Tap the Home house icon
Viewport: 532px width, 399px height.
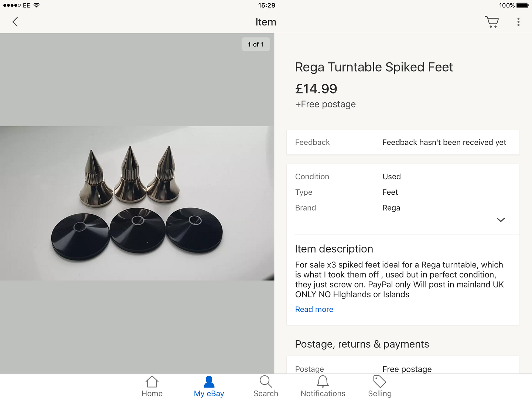(152, 382)
